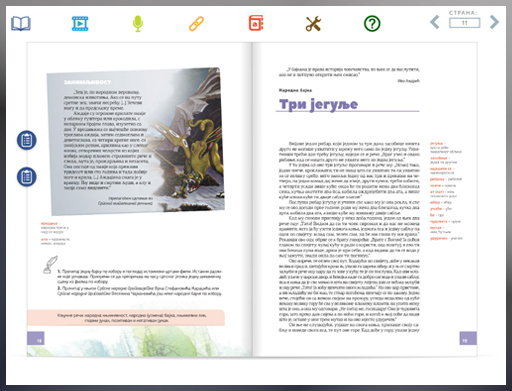Click the page number field showing 11

464,23
